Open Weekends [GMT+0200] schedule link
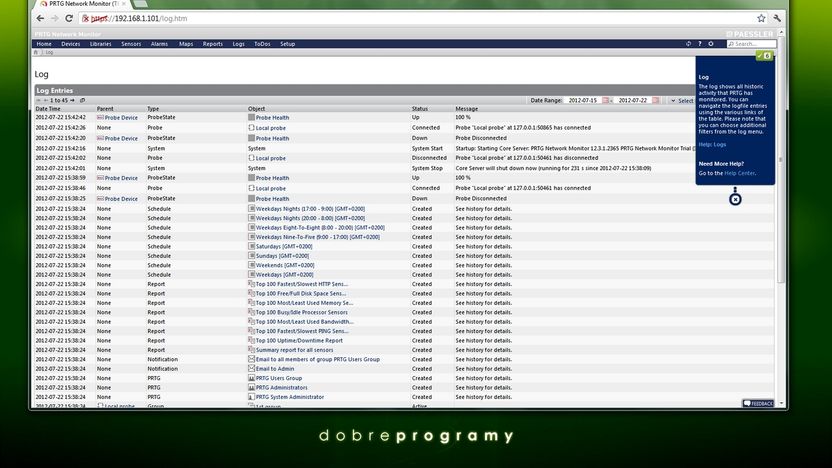This screenshot has height=468, width=832. pyautogui.click(x=285, y=265)
